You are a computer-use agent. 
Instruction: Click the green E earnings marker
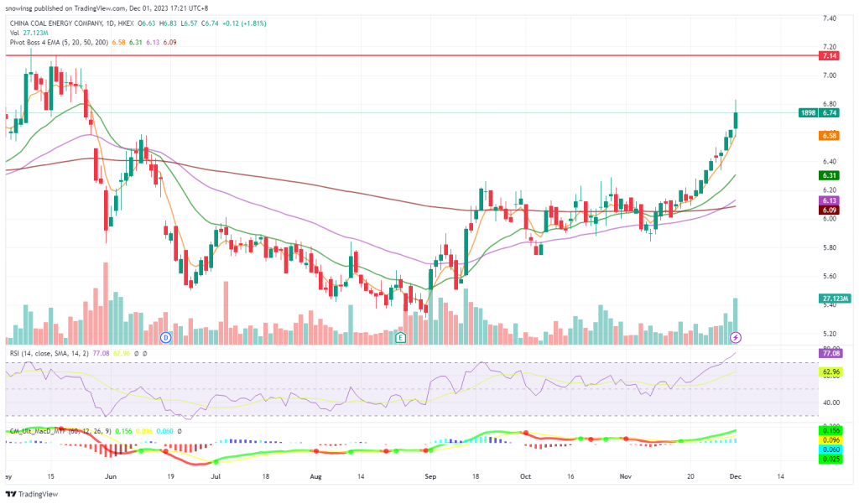(x=400, y=337)
